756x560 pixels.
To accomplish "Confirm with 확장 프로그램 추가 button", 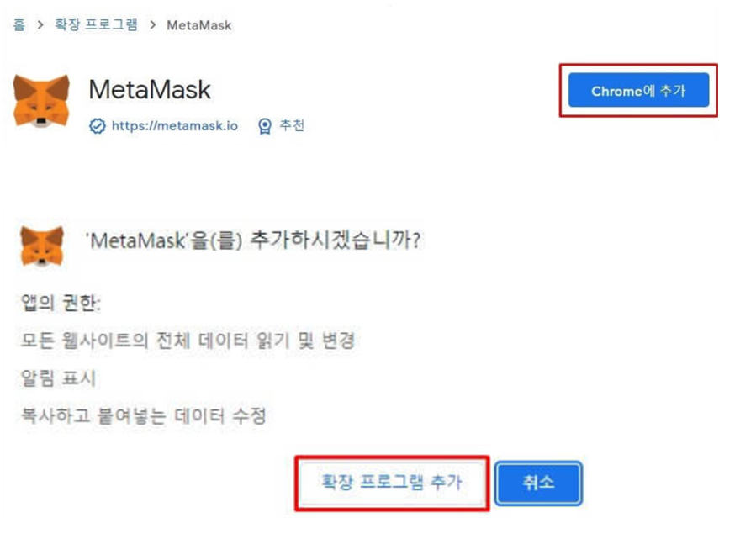I will click(392, 483).
